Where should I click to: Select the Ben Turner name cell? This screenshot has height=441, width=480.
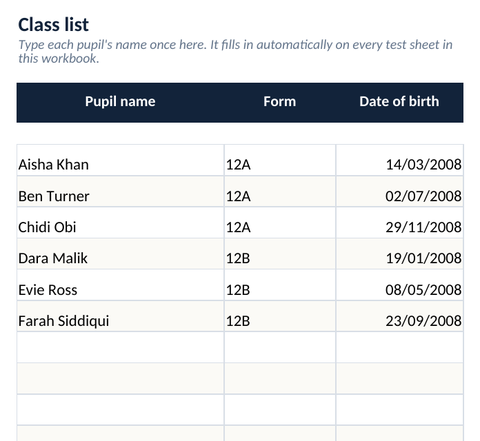pos(120,191)
